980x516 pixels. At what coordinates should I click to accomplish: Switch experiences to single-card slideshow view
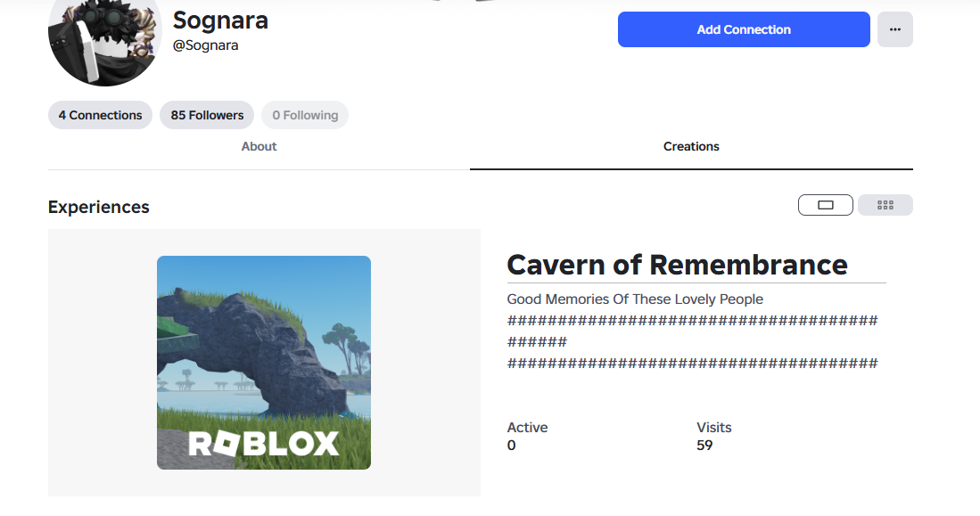pos(826,205)
